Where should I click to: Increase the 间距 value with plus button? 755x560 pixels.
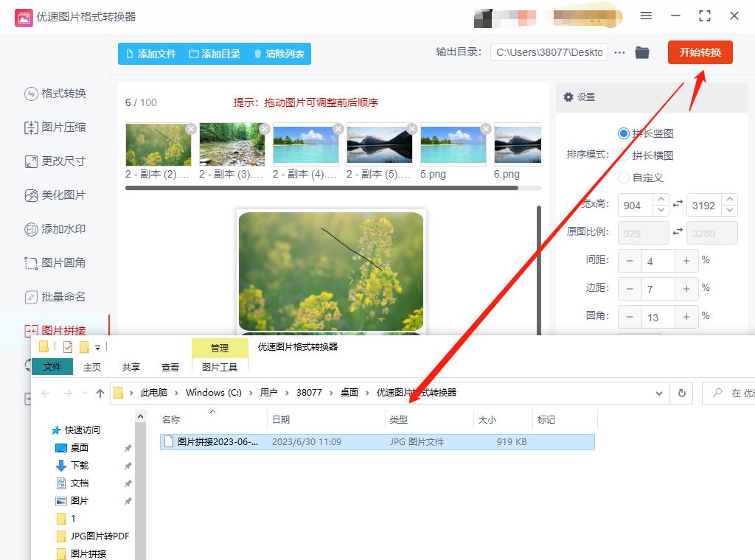(686, 261)
